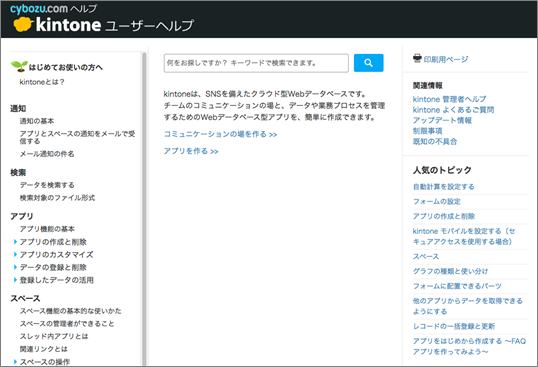The height and width of the screenshot is (367, 538).
Task: Open アプリをはじめから作成する FAQ topic
Action: pos(469,346)
